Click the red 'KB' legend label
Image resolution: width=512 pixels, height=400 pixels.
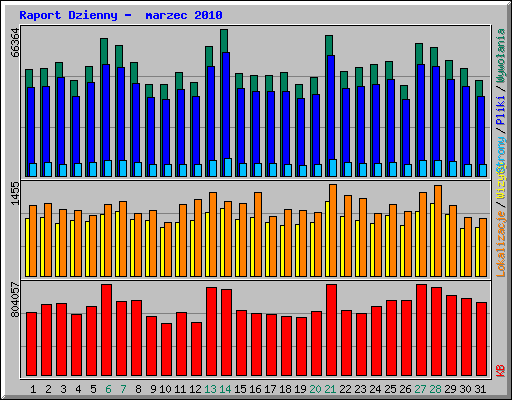coord(501,371)
